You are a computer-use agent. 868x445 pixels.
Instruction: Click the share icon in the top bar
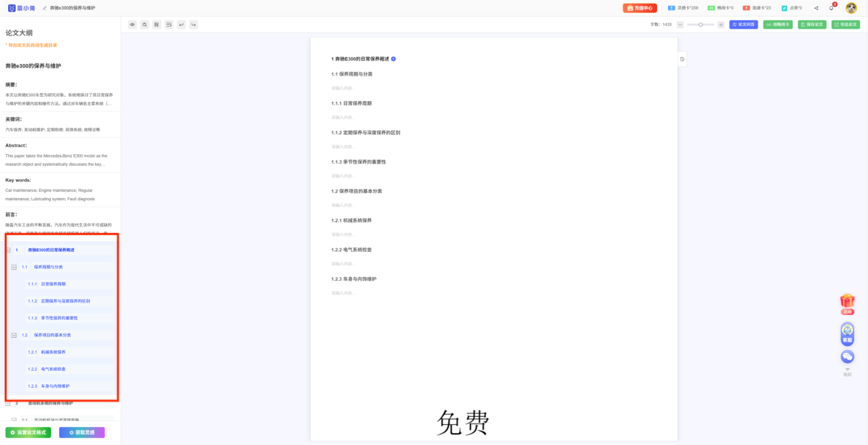pyautogui.click(x=816, y=8)
